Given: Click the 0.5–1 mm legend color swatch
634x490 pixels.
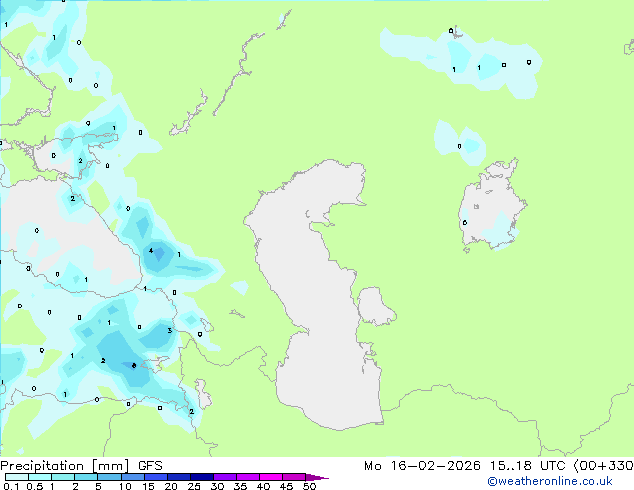Looking at the screenshot, I should click(x=40, y=477).
